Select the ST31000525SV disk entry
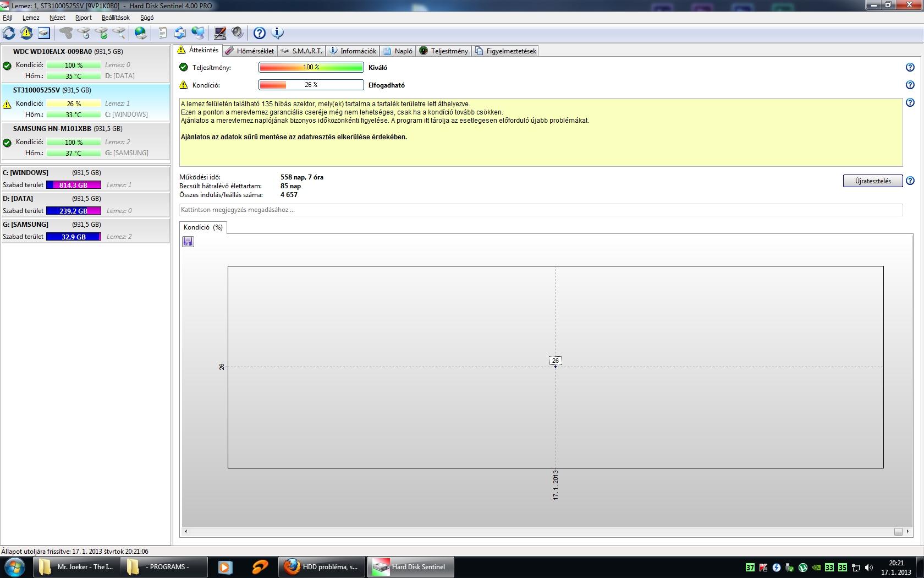The height and width of the screenshot is (578, 924). tap(85, 102)
